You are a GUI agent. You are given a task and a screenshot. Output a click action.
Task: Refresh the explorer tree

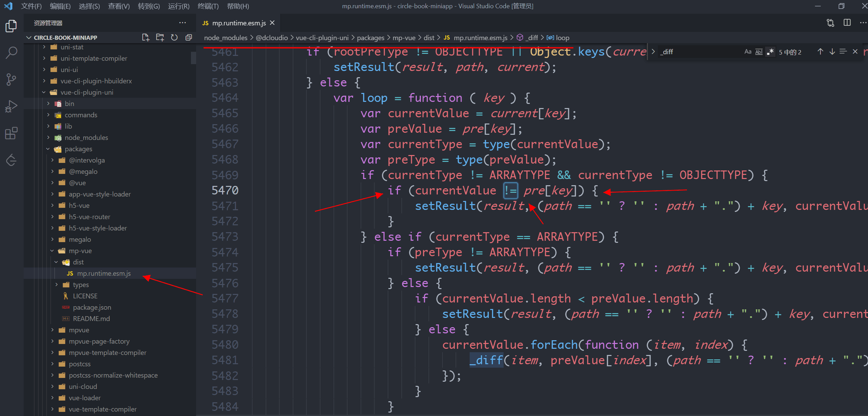coord(174,37)
